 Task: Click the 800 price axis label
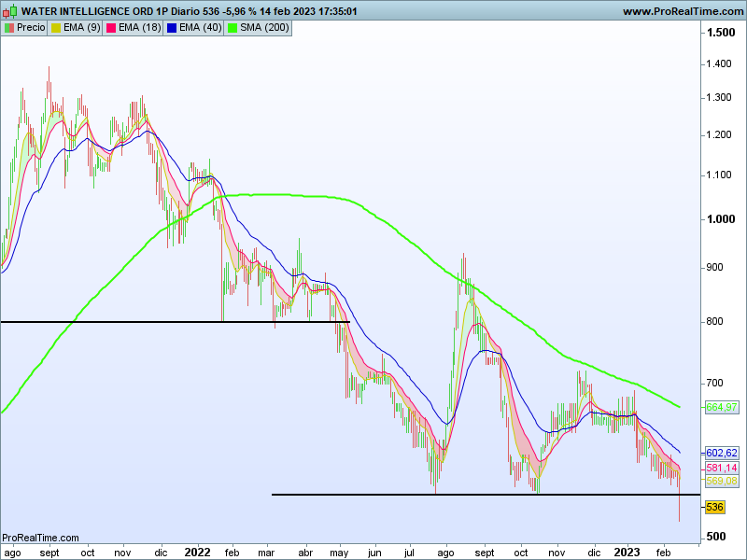[x=714, y=321]
